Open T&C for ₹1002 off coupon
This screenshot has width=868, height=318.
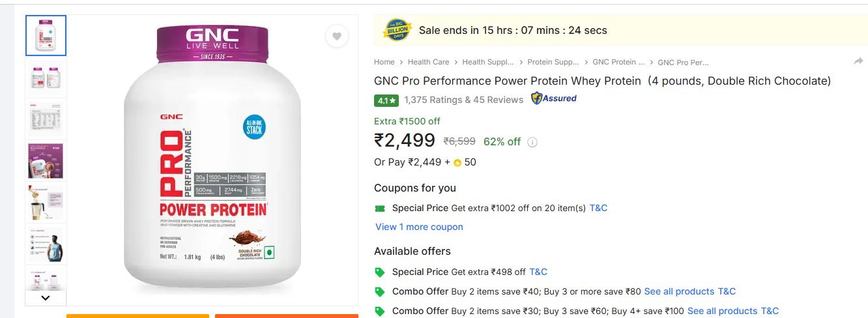point(598,208)
